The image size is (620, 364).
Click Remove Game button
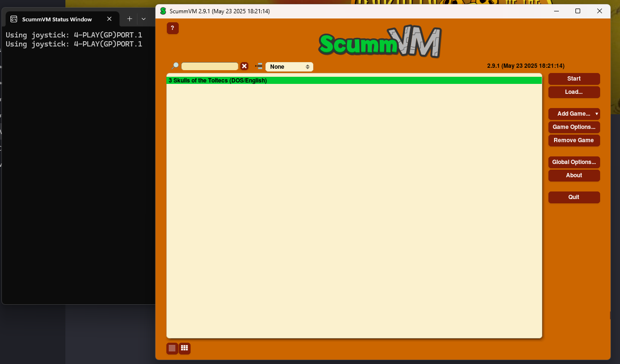coord(574,140)
